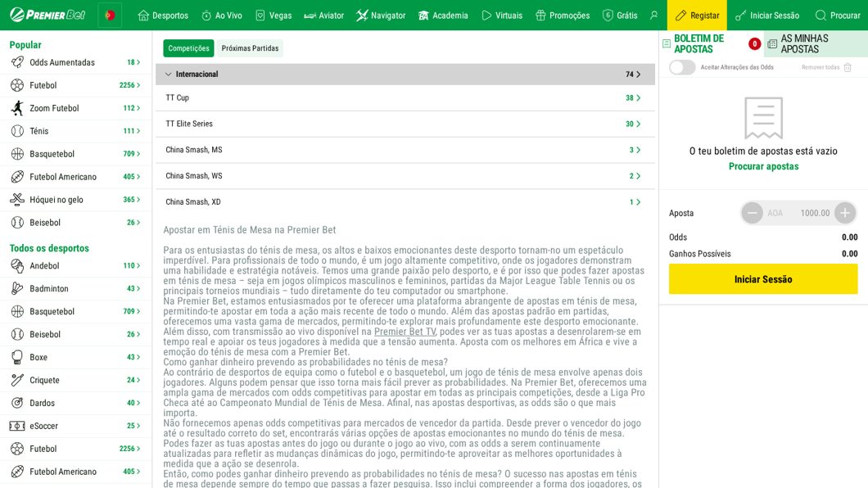Increase stake with plus button

(845, 213)
